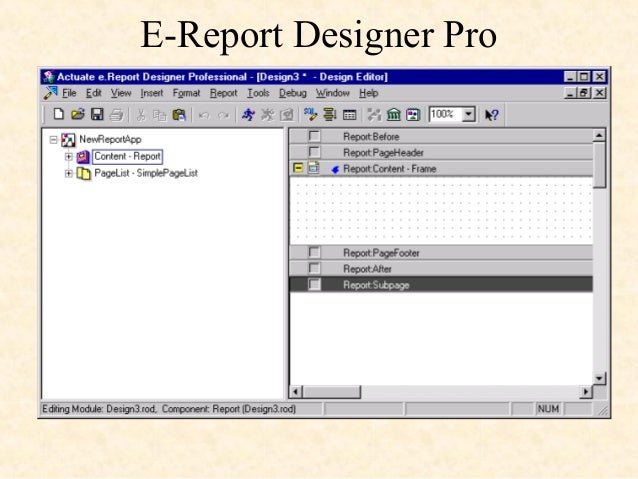Open the SQL query editor icon
Screen dimensions: 638x479
(310, 114)
